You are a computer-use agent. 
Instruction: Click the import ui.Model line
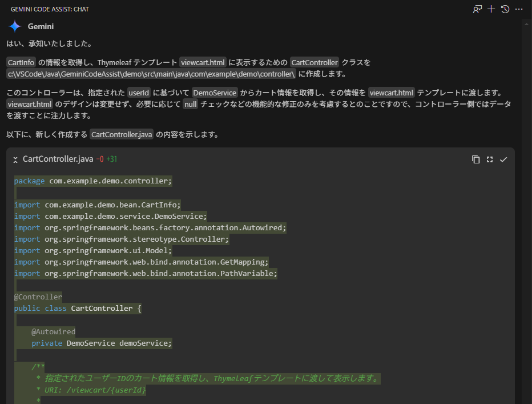tap(93, 251)
